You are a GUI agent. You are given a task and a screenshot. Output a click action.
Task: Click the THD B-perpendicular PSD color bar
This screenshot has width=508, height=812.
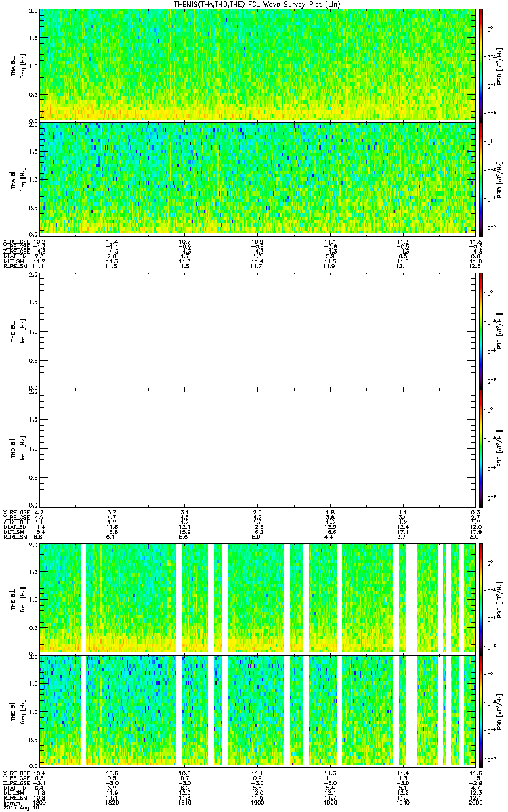[480, 331]
